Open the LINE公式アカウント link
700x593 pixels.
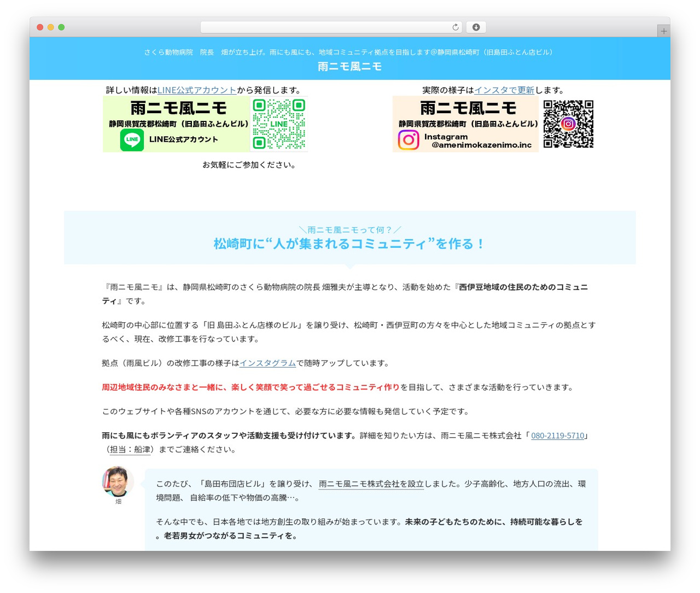197,90
